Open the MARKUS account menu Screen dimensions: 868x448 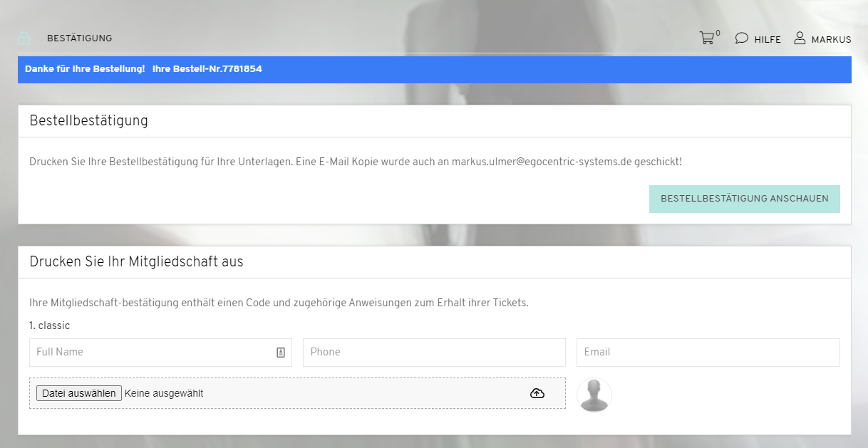coord(831,40)
